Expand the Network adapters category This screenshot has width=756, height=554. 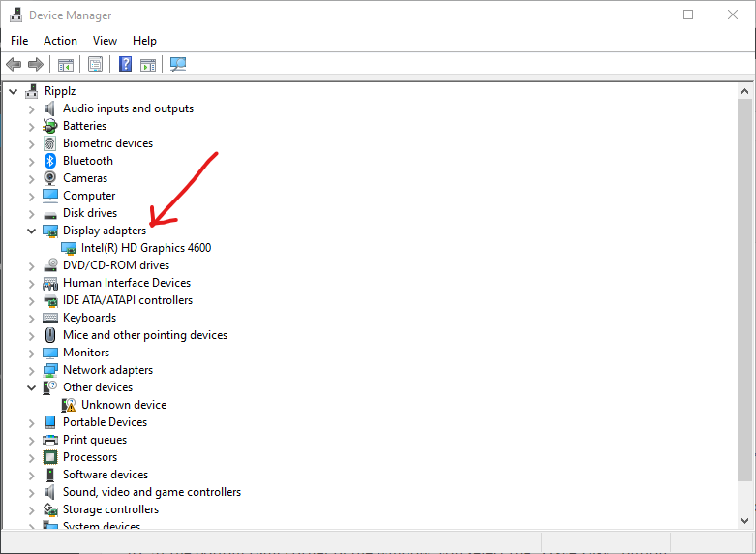coord(31,371)
